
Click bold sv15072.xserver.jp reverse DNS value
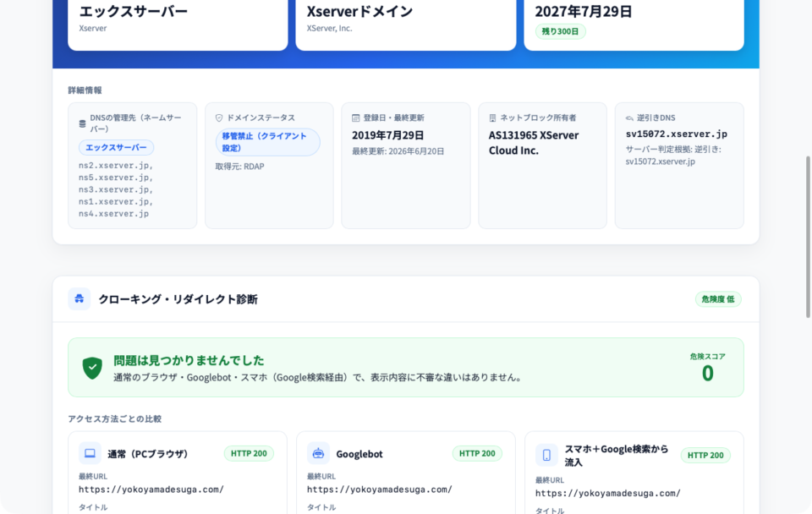point(677,134)
